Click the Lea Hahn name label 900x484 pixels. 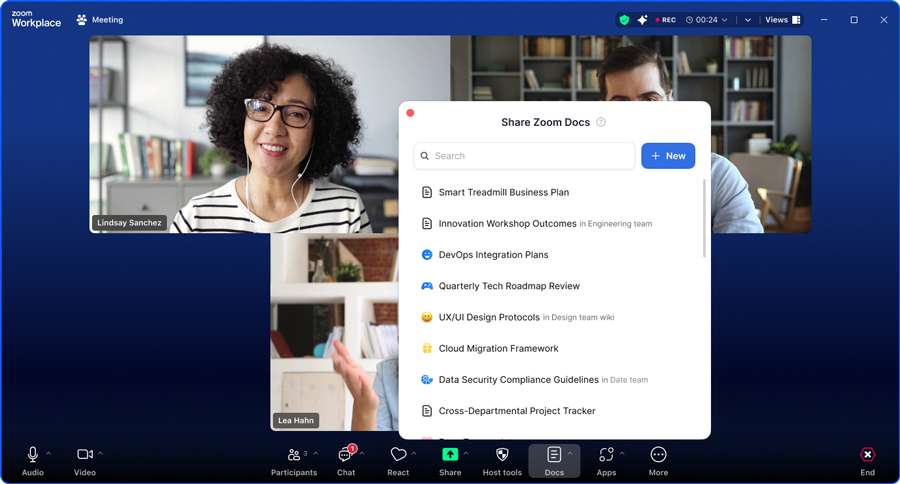tap(296, 420)
